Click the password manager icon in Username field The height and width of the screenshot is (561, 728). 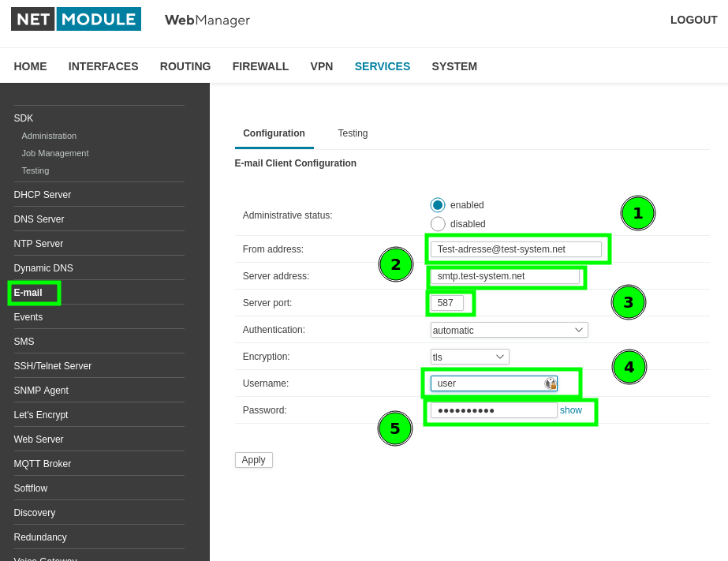(551, 383)
